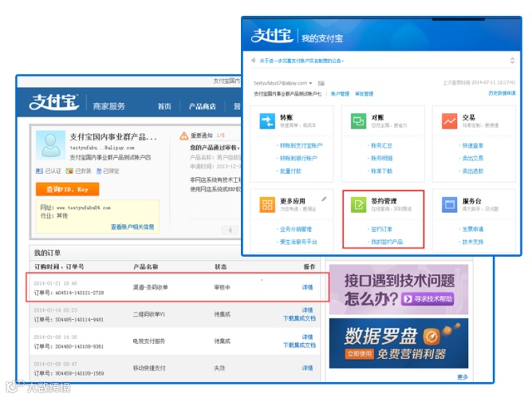Click the 已绑定 phone icon
The height and width of the screenshot is (398, 532).
tap(99, 171)
